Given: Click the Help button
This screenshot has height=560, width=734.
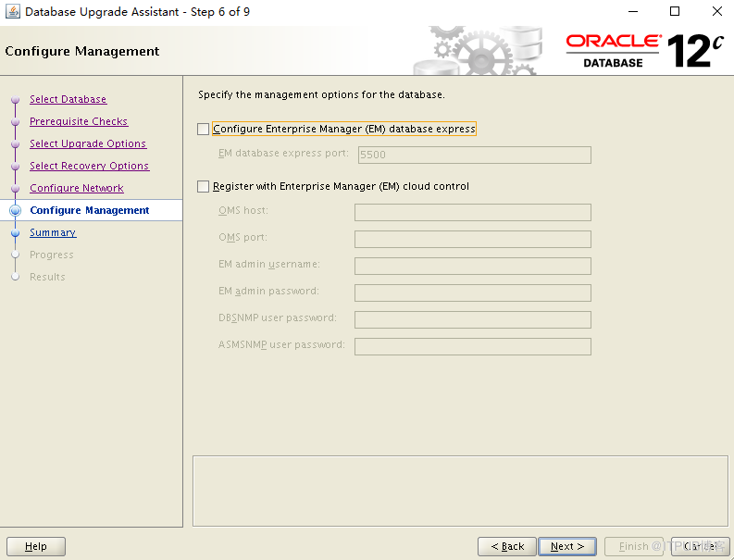Looking at the screenshot, I should (x=36, y=546).
